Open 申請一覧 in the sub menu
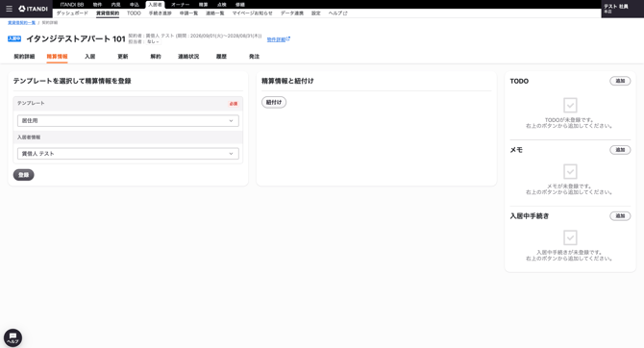 pyautogui.click(x=188, y=13)
